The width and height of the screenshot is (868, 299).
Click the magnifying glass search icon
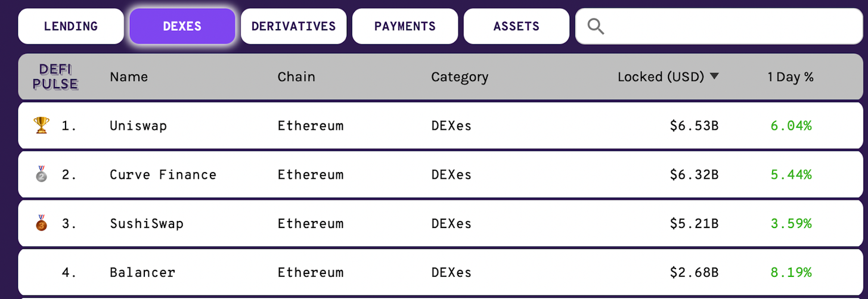(x=596, y=26)
